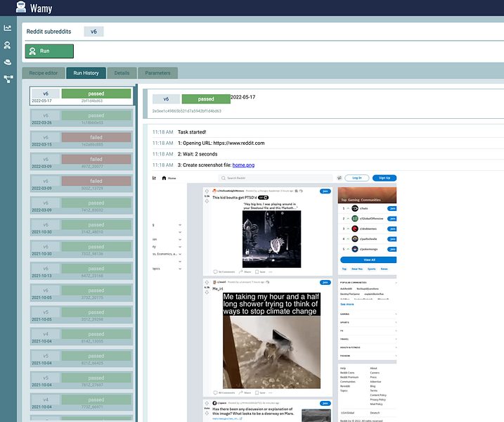
Task: Click the 2022-05-17 date in run details
Action: pyautogui.click(x=243, y=97)
